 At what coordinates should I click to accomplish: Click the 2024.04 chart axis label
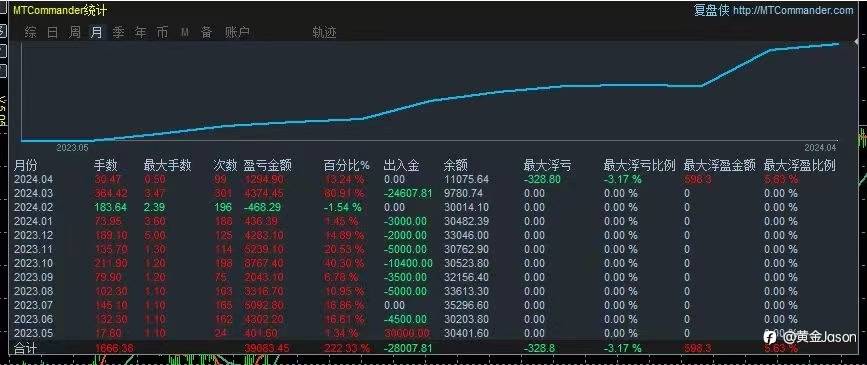821,148
